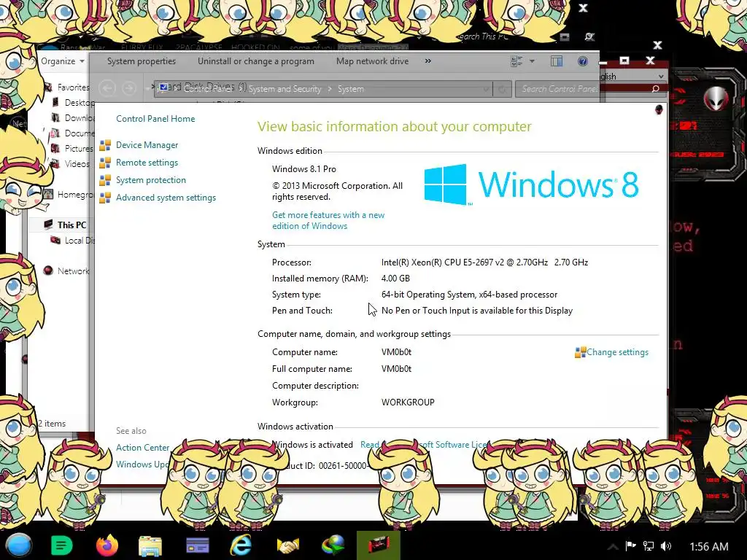
Task: Click System in the address breadcrumb
Action: pyautogui.click(x=351, y=89)
